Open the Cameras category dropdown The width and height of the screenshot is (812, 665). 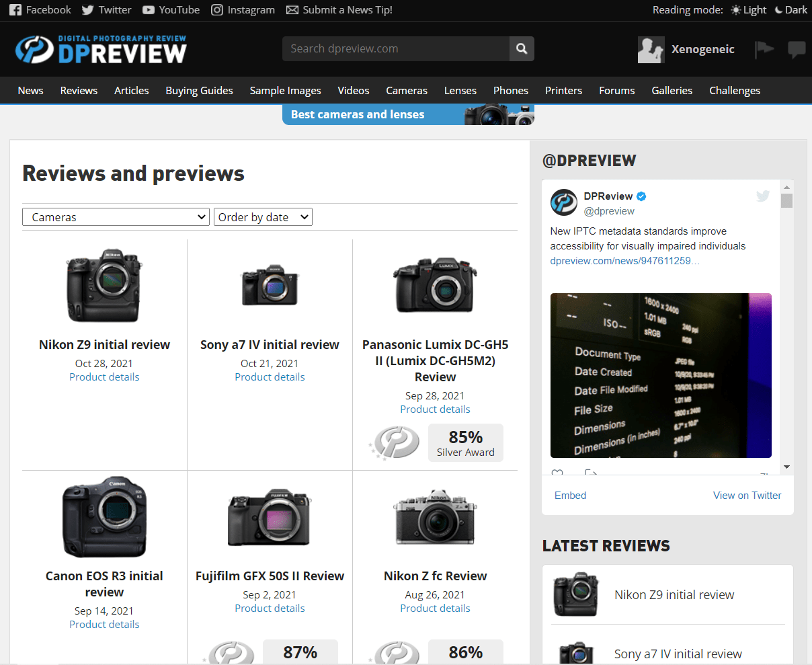click(x=116, y=217)
